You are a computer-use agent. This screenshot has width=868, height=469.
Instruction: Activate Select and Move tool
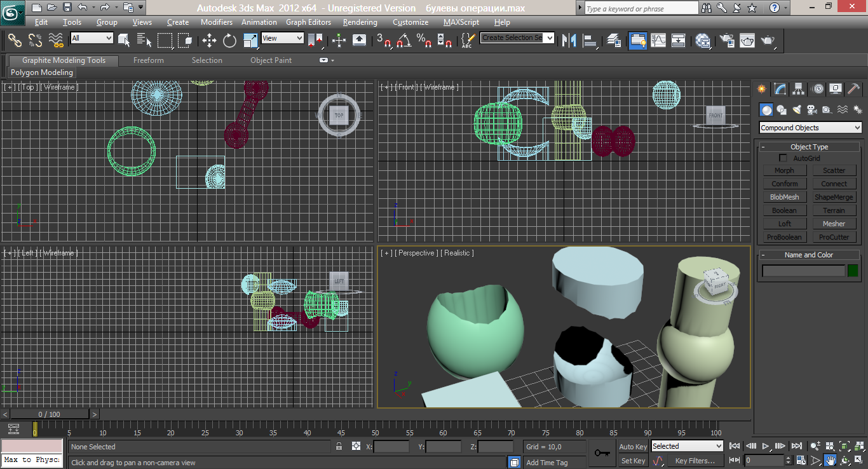[209, 41]
